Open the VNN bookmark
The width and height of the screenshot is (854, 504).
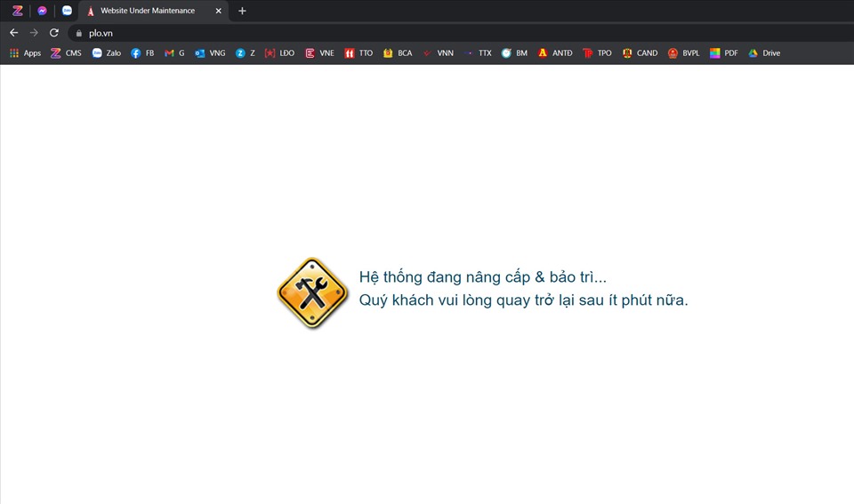tap(438, 52)
